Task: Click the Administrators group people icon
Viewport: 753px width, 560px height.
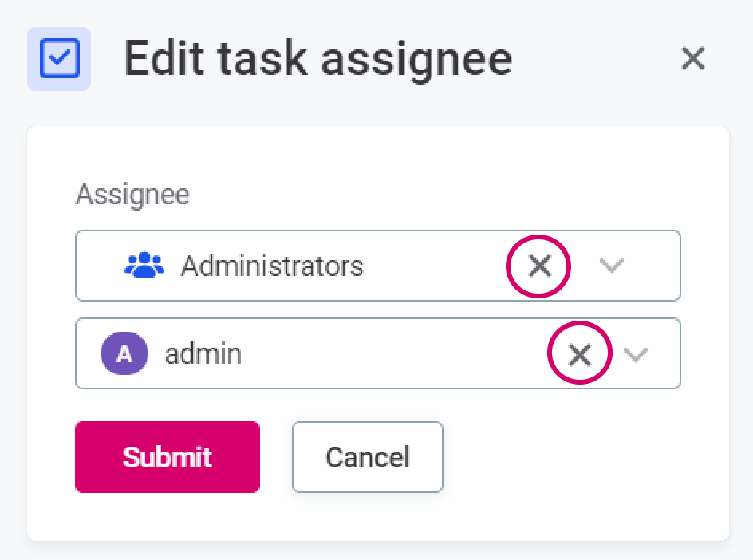Action: pos(144,266)
